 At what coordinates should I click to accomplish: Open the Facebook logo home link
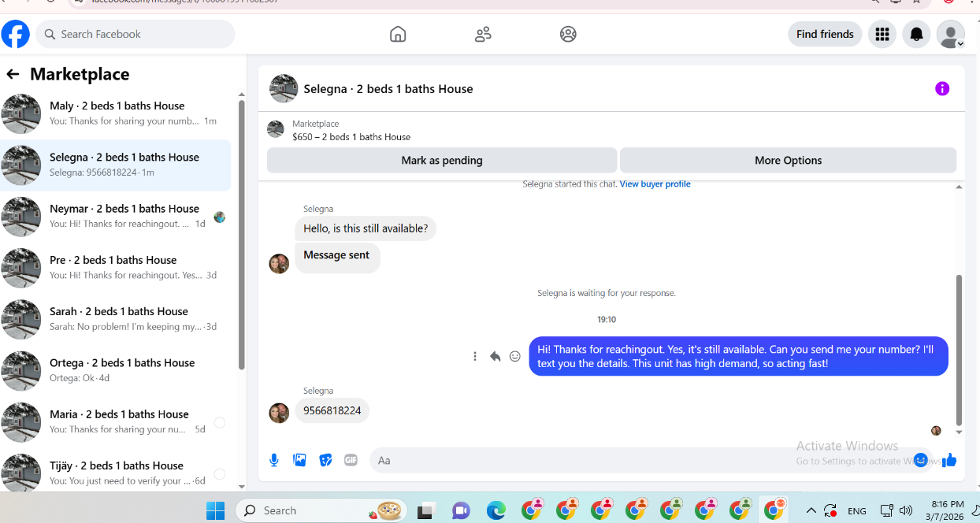click(16, 34)
